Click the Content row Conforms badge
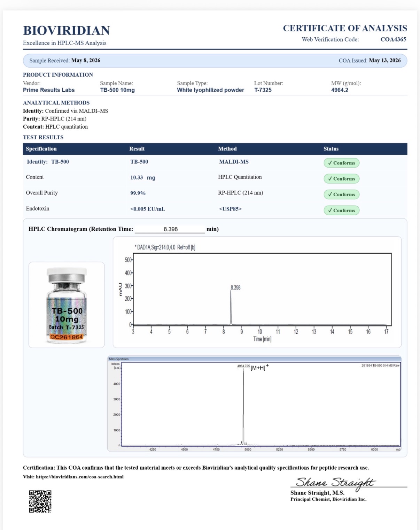420x530 pixels. [x=341, y=179]
